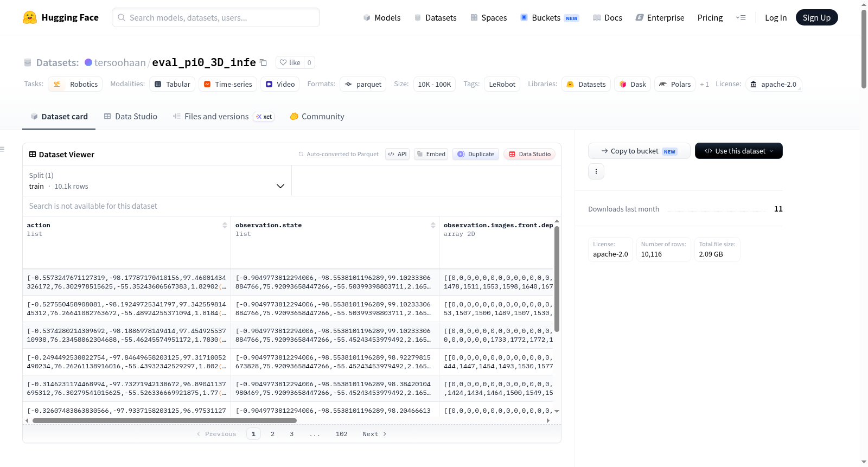This screenshot has height=467, width=868.
Task: Open Models in top navigation
Action: 382,17
